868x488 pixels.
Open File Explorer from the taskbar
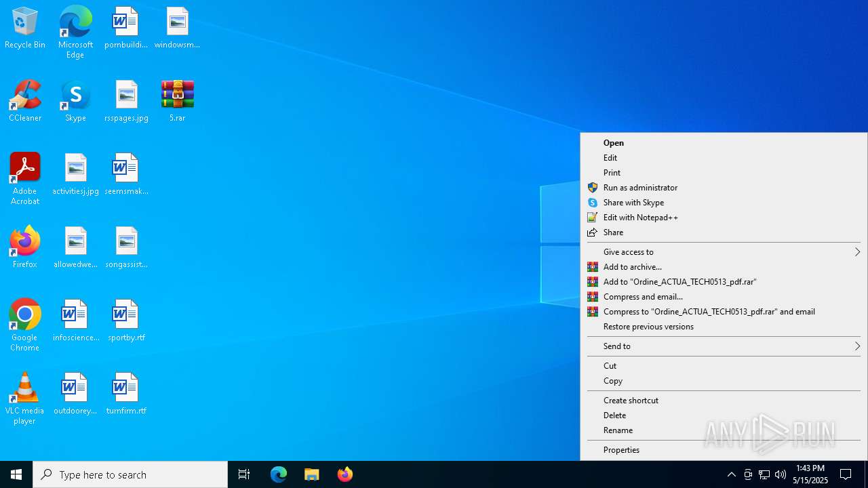click(x=312, y=474)
